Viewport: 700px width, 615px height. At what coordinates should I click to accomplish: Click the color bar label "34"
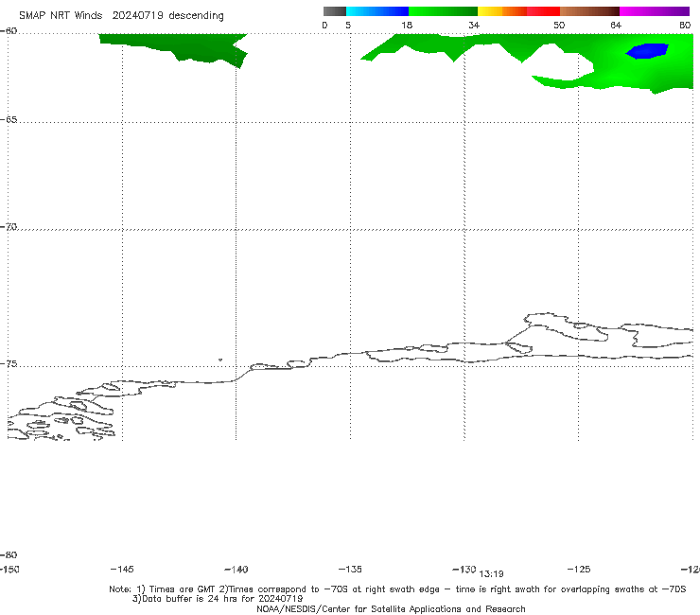[474, 25]
